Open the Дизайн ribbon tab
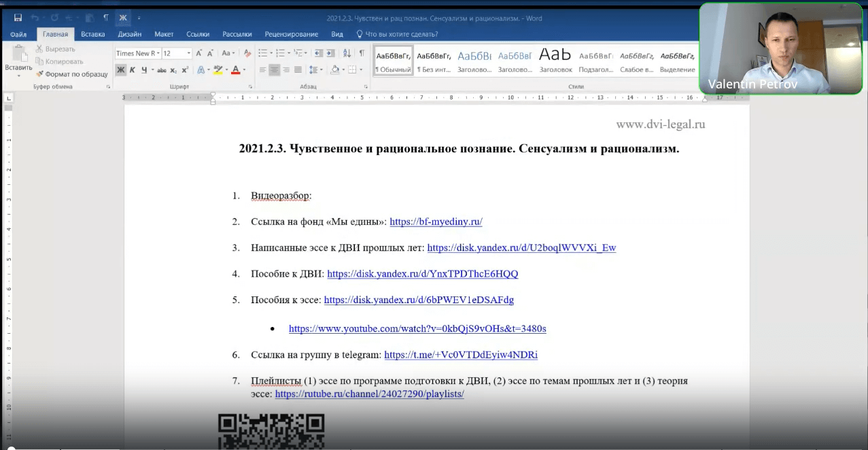 pos(129,34)
